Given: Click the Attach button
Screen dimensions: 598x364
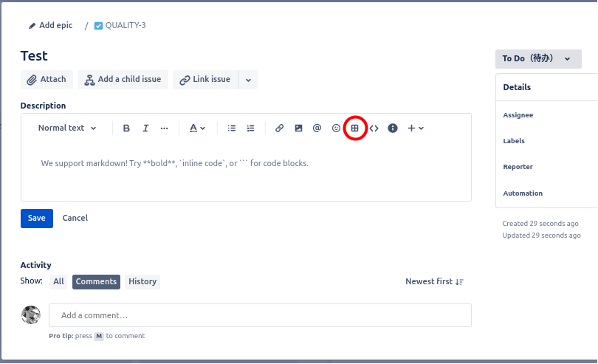Looking at the screenshot, I should [47, 80].
